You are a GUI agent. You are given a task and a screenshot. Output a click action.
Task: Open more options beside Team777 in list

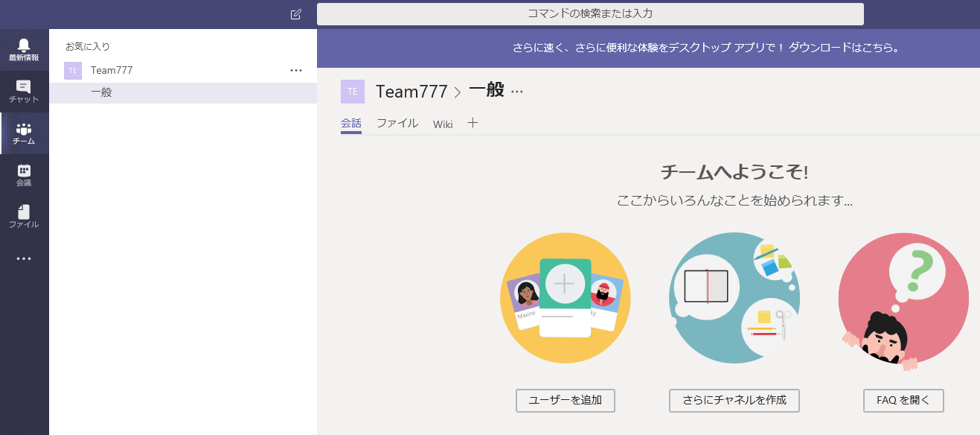(296, 70)
